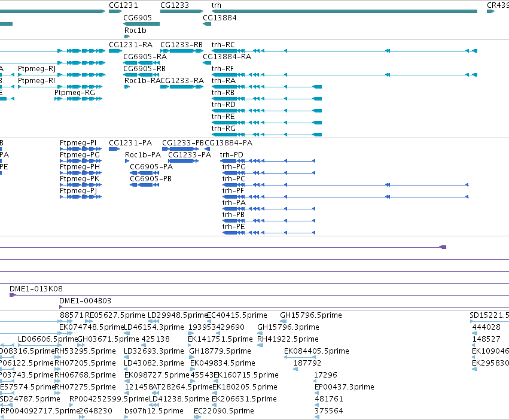Select the LD46154.3prime EST label
The image size is (509, 420).
coord(154,327)
